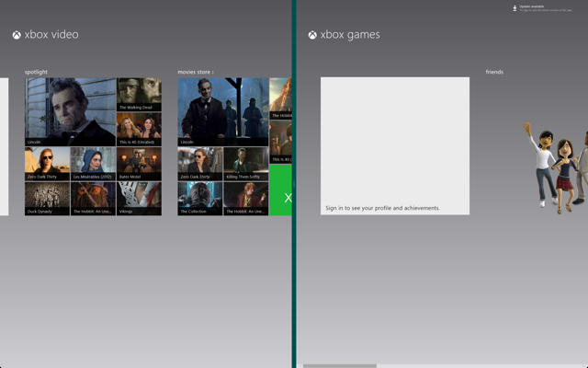Click the Xbox logo beside 'xbox video'

[17, 35]
